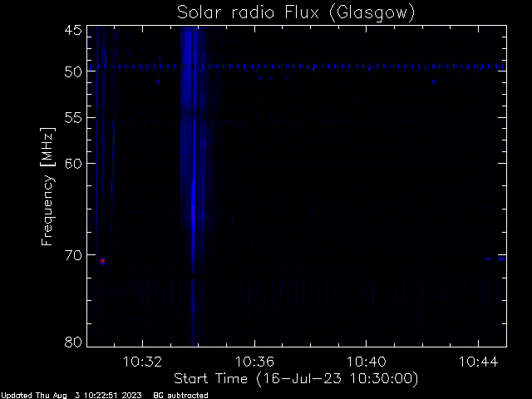The height and width of the screenshot is (399, 532).
Task: Click the 60 frequency axis label
Action: [73, 164]
